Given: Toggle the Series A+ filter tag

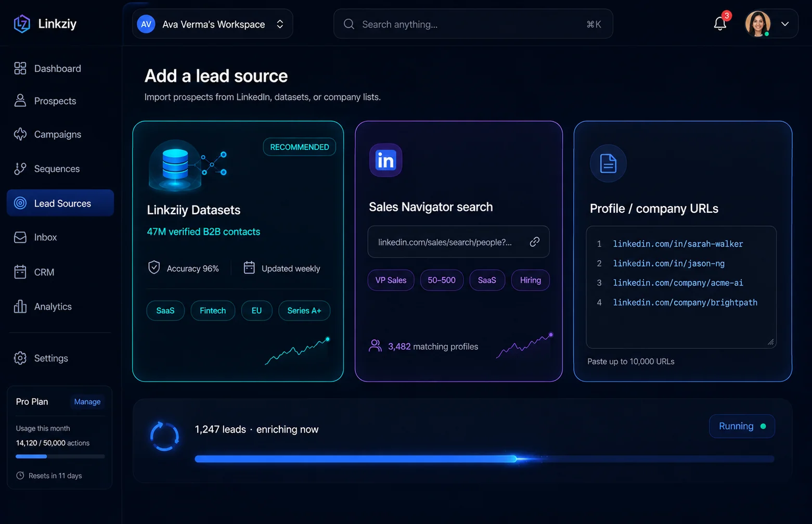Looking at the screenshot, I should [x=304, y=311].
